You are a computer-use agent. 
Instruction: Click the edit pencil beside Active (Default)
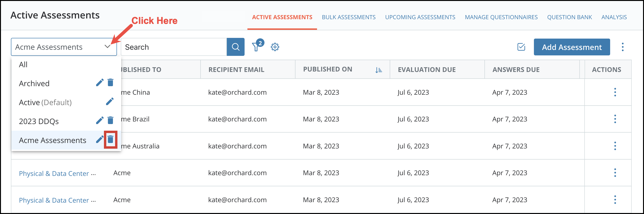110,102
